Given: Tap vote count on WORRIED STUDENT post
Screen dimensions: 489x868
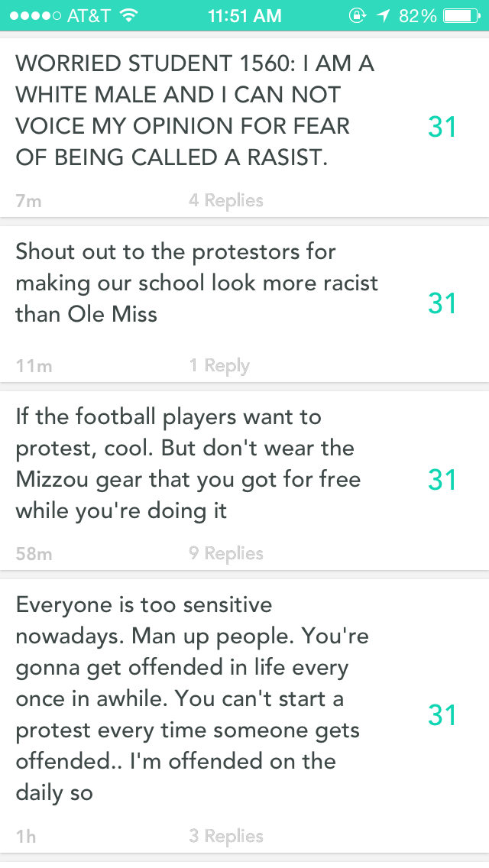Looking at the screenshot, I should 442,127.
